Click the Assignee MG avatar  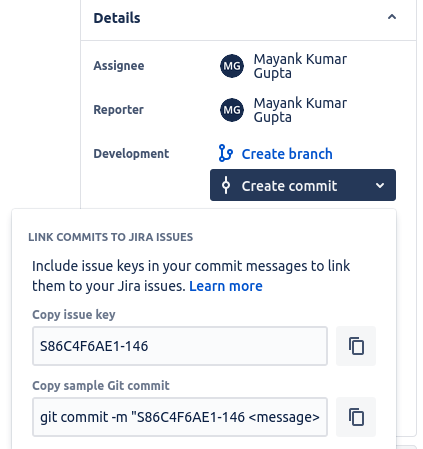tap(232, 66)
